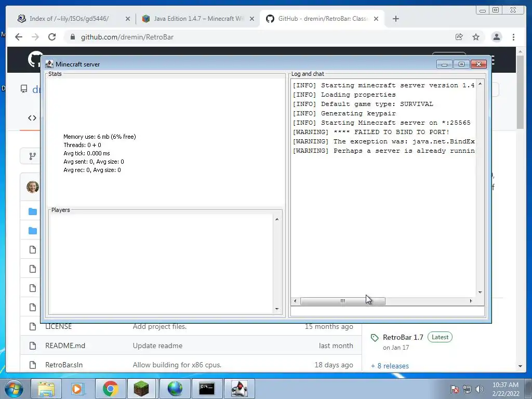Open the 'Update readme' commit message link
The image size is (532, 399).
[157, 345]
